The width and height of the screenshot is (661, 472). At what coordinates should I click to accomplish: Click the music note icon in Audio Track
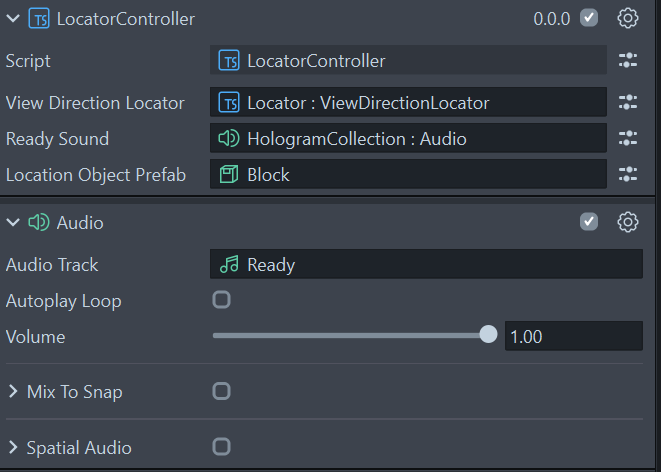tap(229, 264)
